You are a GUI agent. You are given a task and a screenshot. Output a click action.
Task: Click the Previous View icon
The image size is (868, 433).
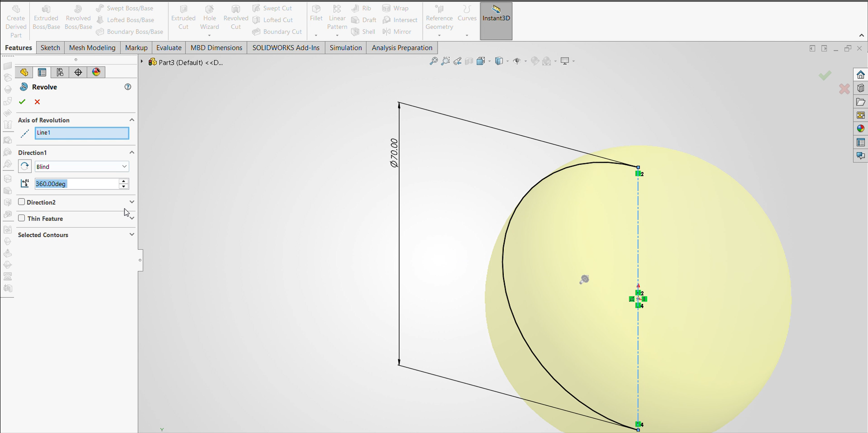click(458, 61)
